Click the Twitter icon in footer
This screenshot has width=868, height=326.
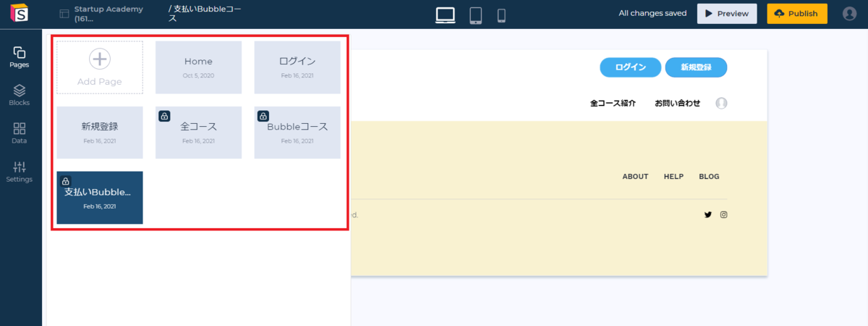(x=707, y=214)
